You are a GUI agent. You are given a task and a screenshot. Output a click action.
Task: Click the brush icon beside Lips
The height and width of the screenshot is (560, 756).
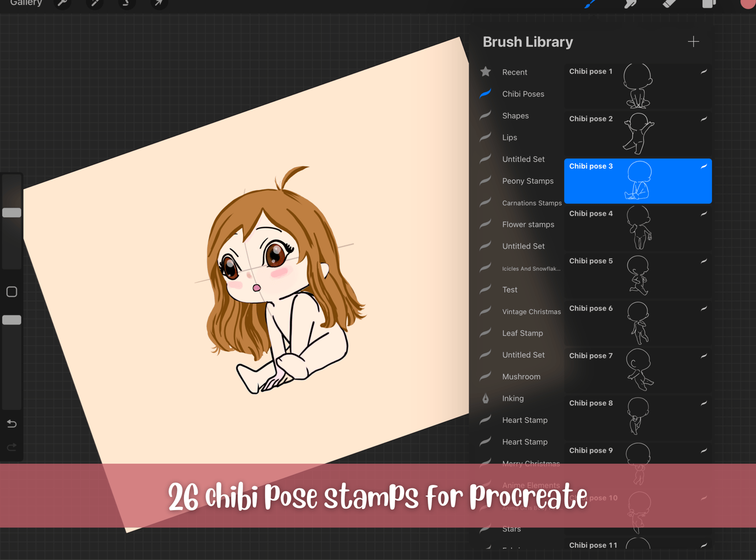[485, 137]
